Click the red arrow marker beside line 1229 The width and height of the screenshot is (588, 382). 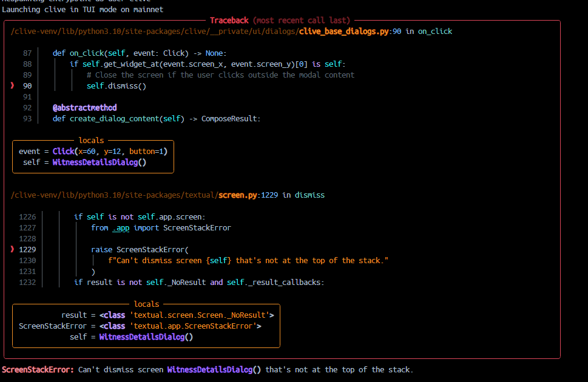[12, 250]
